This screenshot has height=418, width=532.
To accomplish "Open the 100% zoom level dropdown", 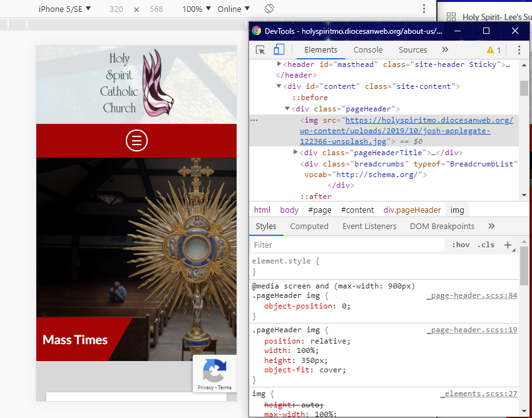I will (197, 9).
